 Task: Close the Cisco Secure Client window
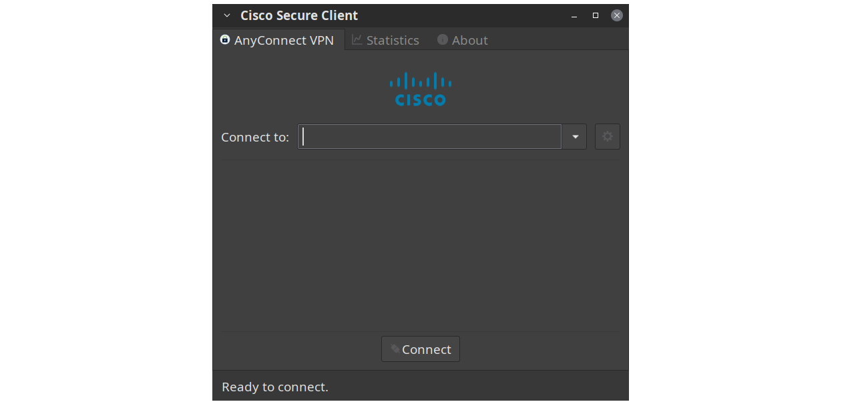[617, 15]
